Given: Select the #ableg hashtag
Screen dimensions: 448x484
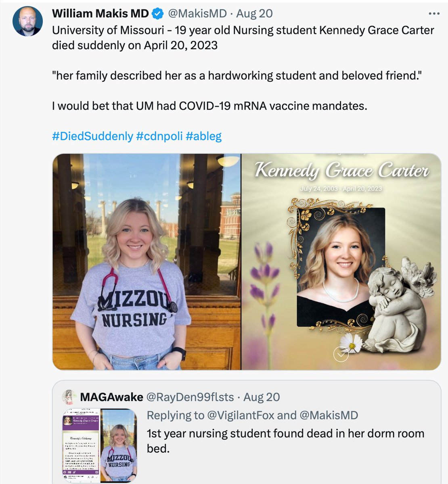Looking at the screenshot, I should tap(203, 136).
